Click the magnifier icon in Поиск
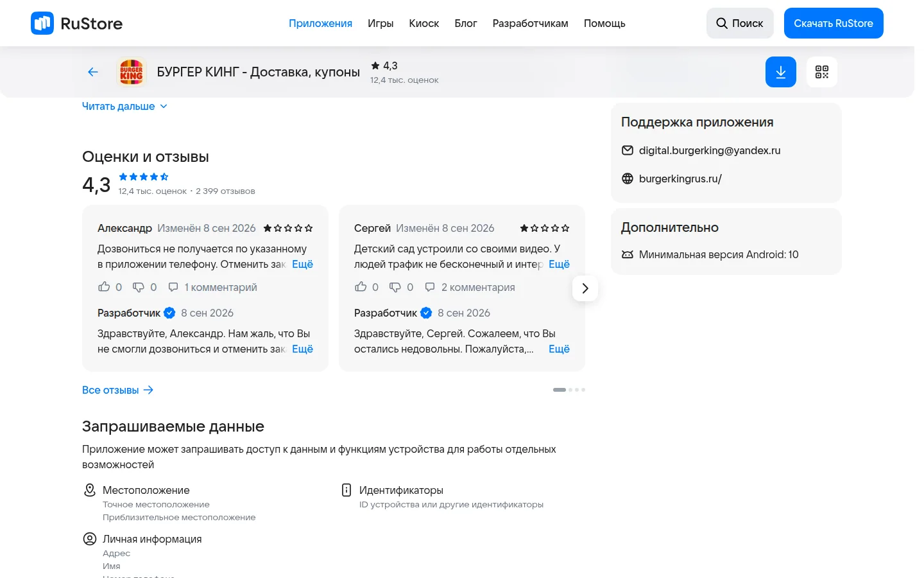This screenshot has height=578, width=924. pyautogui.click(x=722, y=23)
